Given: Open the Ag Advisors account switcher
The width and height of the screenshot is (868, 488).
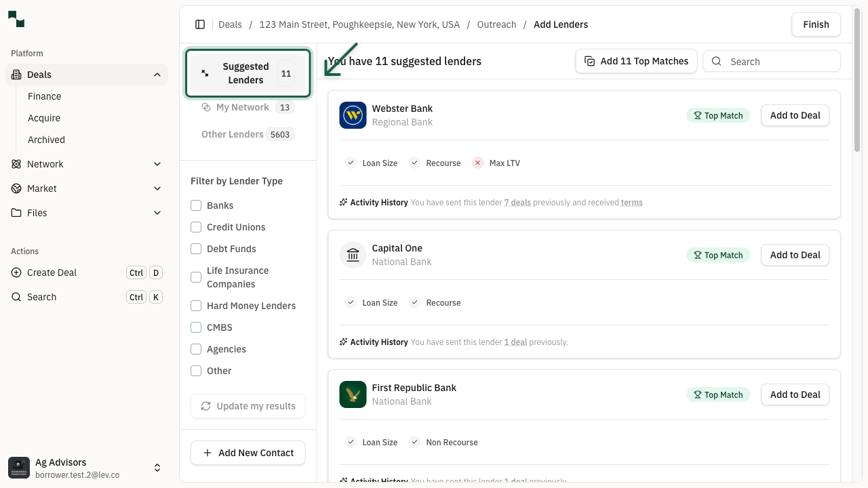Looking at the screenshot, I should tap(157, 468).
